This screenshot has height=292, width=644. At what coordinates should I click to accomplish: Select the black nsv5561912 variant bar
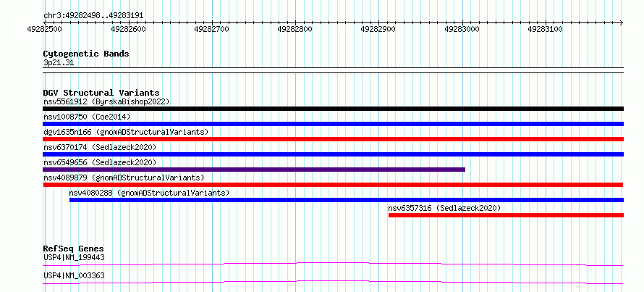(333, 109)
